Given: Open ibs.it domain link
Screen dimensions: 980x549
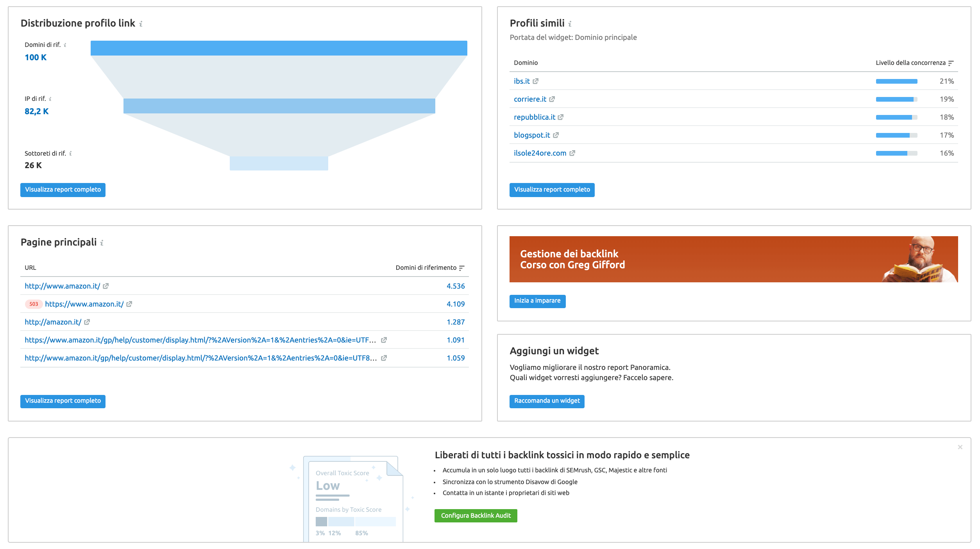Looking at the screenshot, I should [x=522, y=81].
